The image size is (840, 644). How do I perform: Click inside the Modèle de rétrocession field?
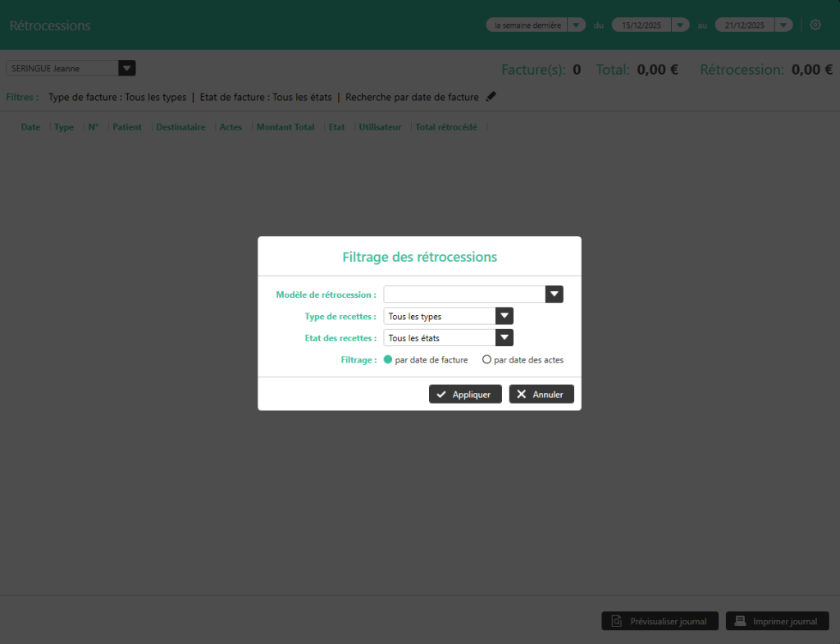(463, 295)
